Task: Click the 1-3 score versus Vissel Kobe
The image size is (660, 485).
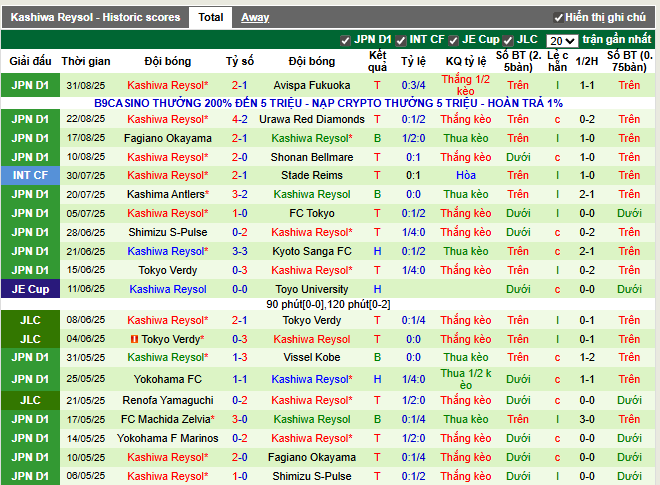Action: click(240, 357)
